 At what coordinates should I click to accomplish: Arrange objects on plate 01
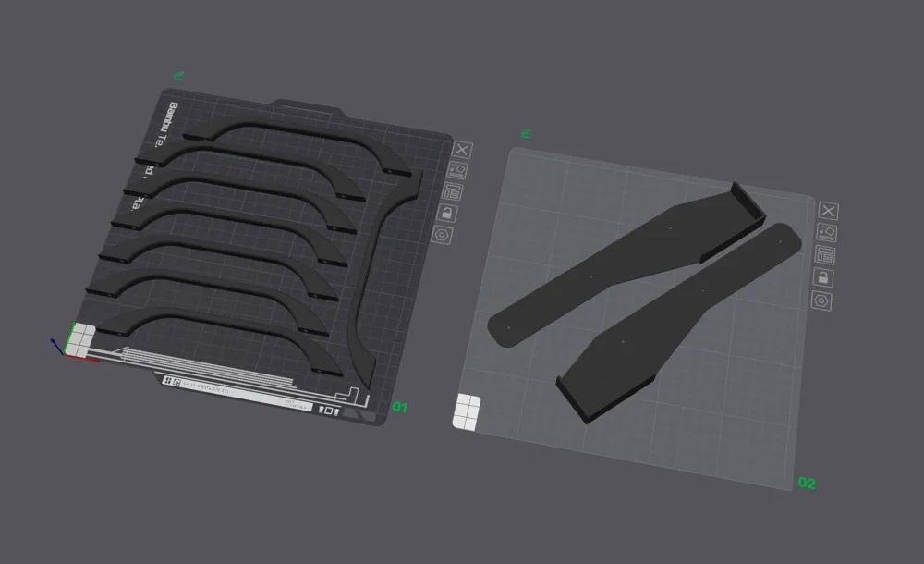[x=452, y=192]
